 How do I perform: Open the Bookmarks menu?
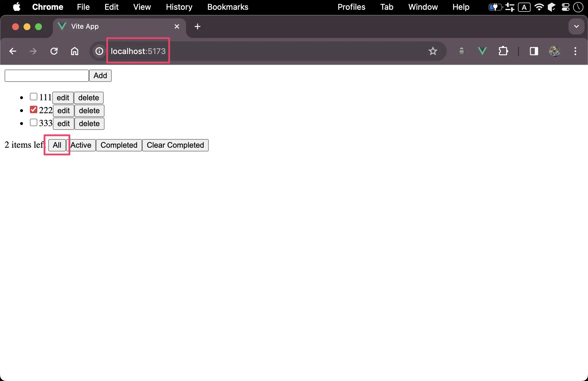coord(227,7)
